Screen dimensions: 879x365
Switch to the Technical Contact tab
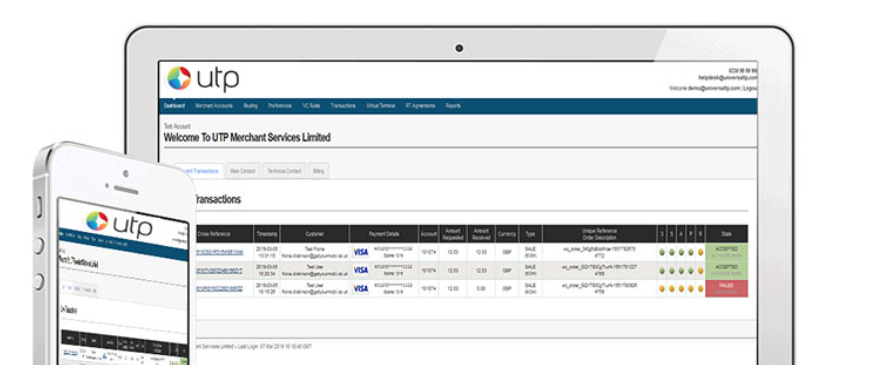[284, 171]
